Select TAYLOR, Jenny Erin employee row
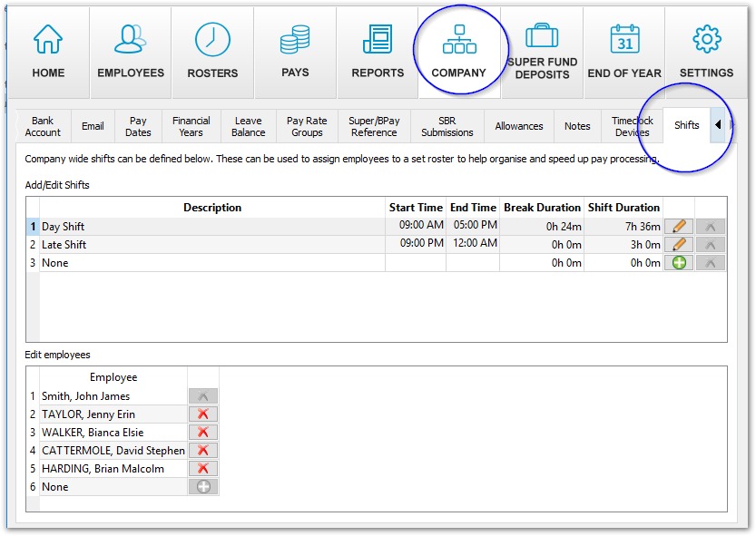The image size is (756, 536). click(x=113, y=414)
